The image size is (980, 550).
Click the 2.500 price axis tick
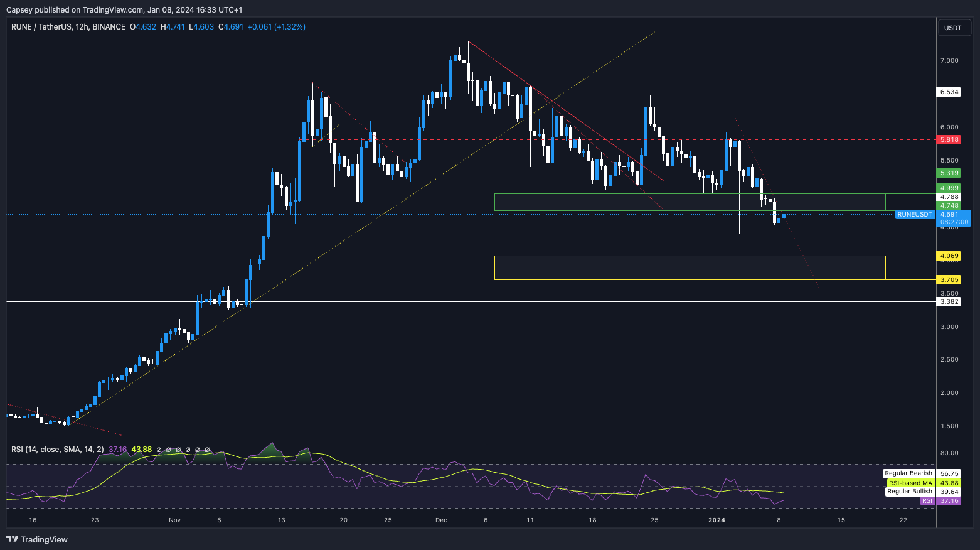pos(949,360)
